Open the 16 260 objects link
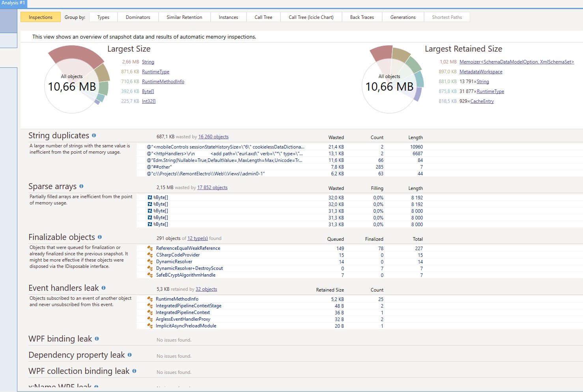The width and height of the screenshot is (583, 392). [213, 137]
